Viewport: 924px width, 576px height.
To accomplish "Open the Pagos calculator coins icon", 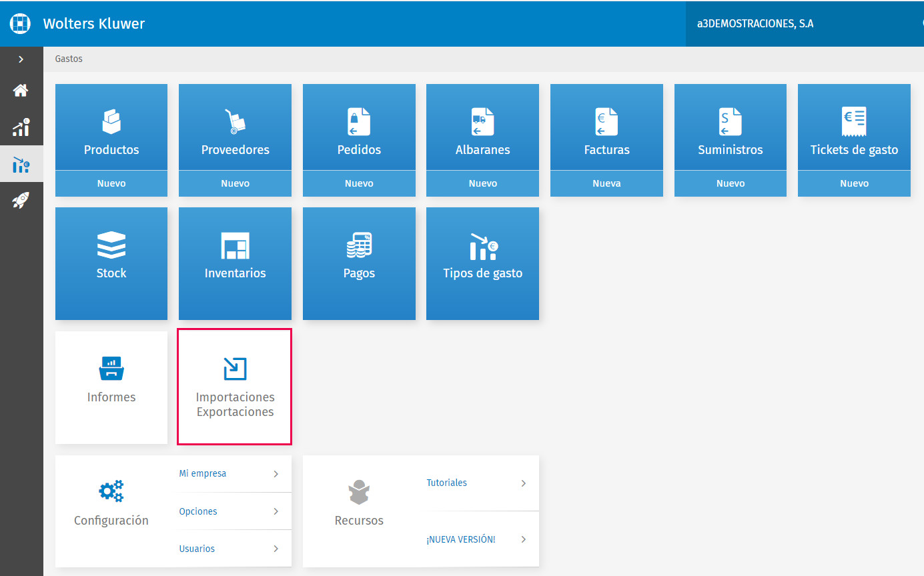I will click(359, 245).
